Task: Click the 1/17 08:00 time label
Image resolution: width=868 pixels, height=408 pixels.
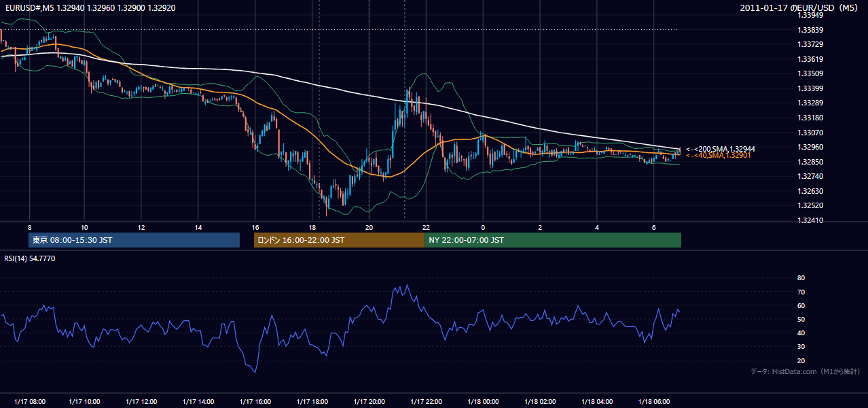Action: point(29,402)
